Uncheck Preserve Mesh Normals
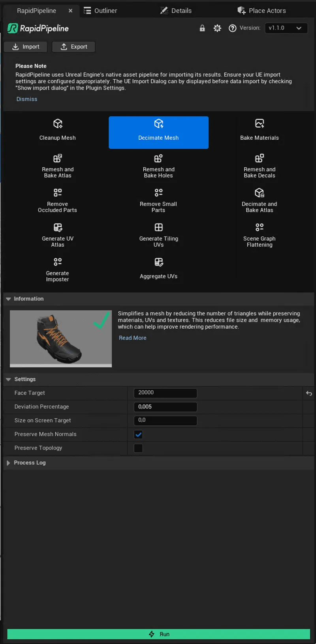 tap(138, 434)
